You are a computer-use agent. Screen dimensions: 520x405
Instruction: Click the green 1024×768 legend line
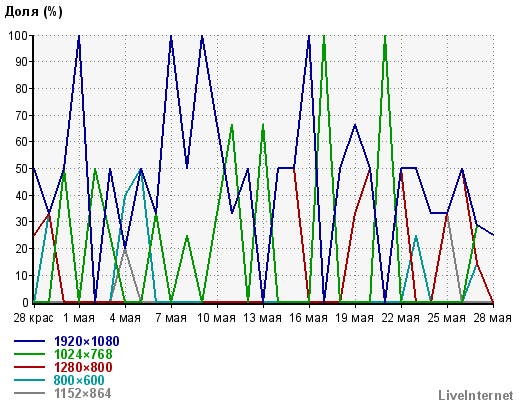coord(29,354)
